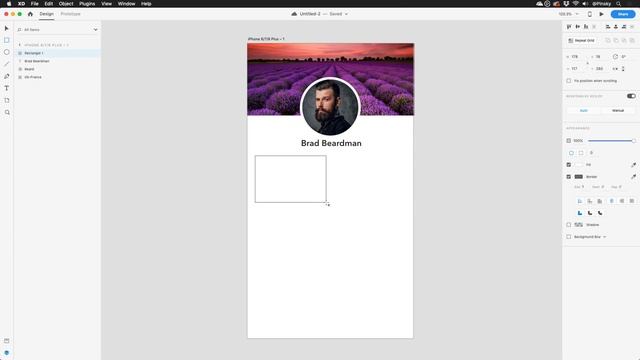Open the Help menu
The height and width of the screenshot is (360, 640).
pos(146,4)
